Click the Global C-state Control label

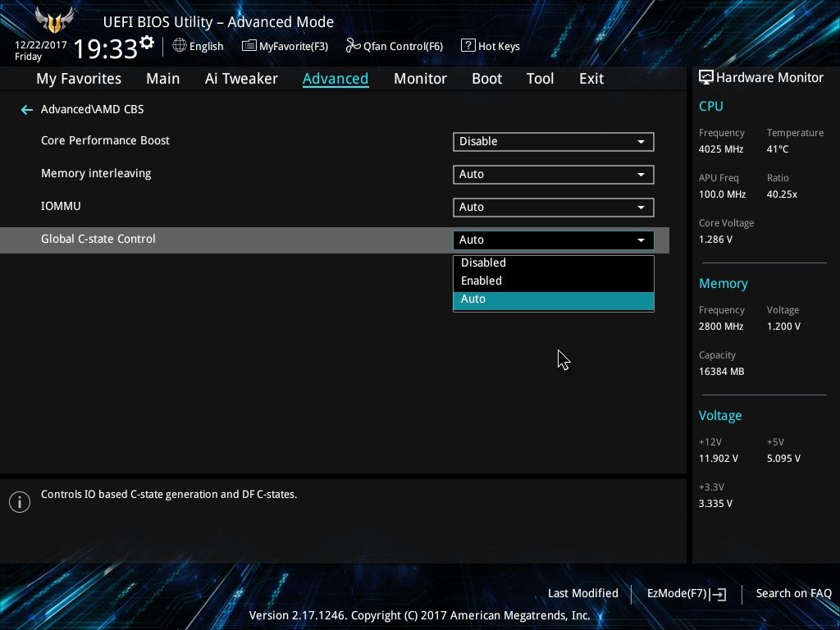point(98,239)
